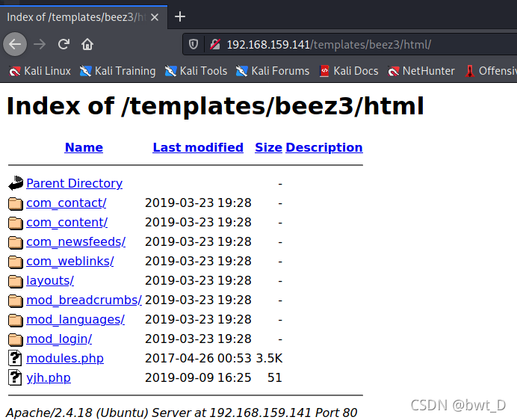Image resolution: width=517 pixels, height=420 pixels.
Task: Open mod_languages/ directory link
Action: coord(75,320)
